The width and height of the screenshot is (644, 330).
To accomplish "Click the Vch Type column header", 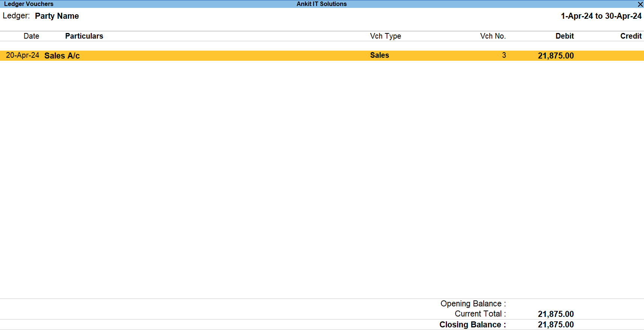I will 386,36.
